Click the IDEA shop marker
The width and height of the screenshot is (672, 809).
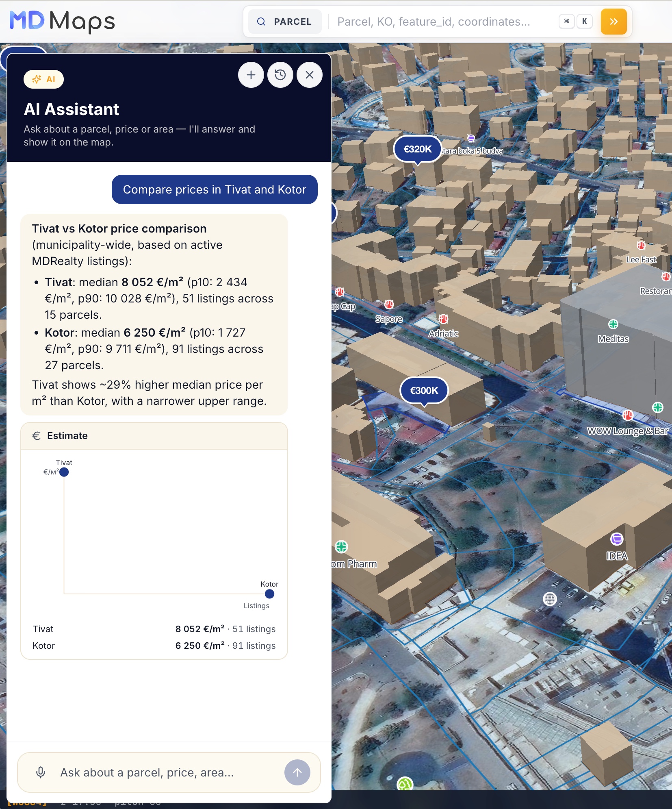pos(617,539)
